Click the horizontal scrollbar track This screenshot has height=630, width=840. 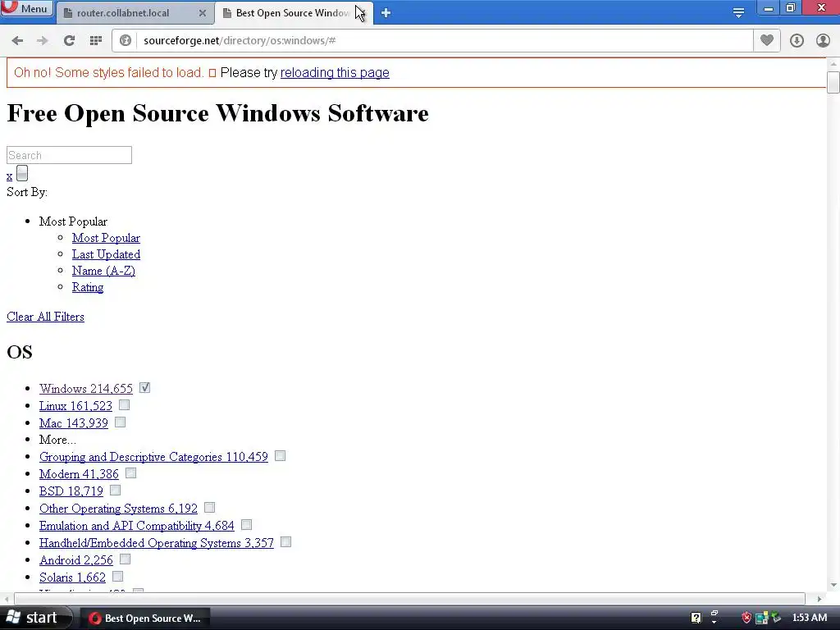click(410, 598)
